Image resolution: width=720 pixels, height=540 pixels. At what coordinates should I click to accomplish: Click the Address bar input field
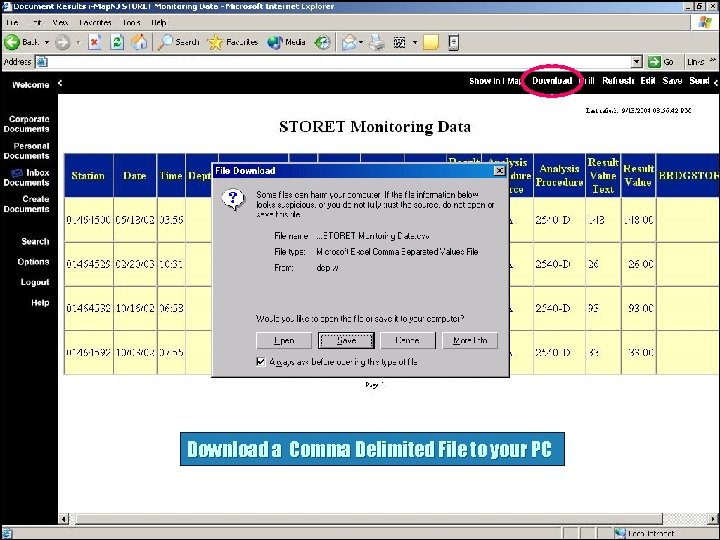[x=339, y=62]
